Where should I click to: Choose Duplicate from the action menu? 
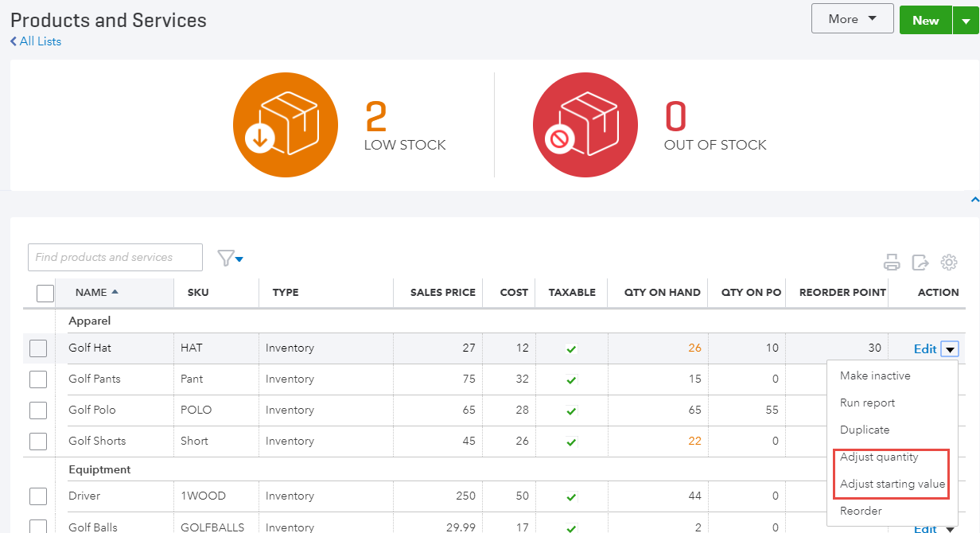point(865,430)
